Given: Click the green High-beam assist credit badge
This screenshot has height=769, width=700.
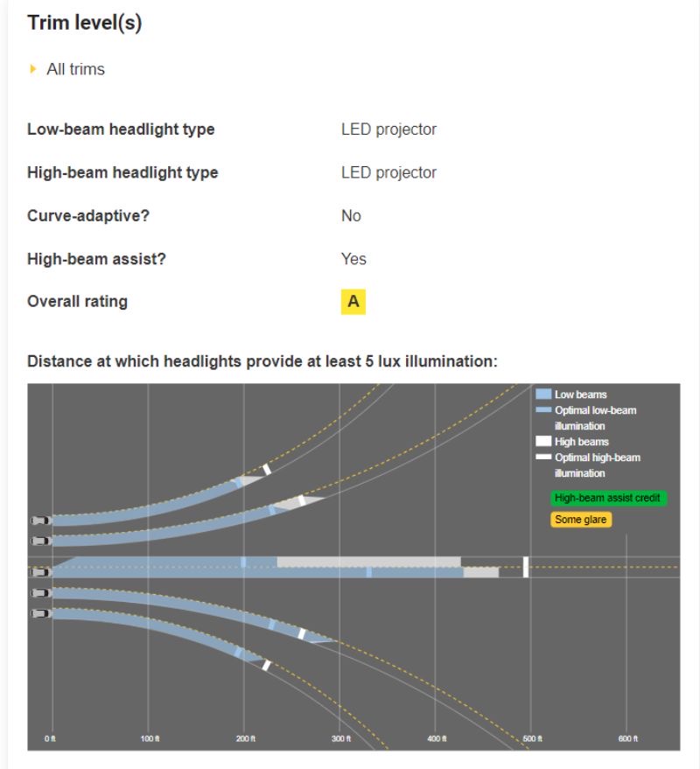Looking at the screenshot, I should (608, 498).
